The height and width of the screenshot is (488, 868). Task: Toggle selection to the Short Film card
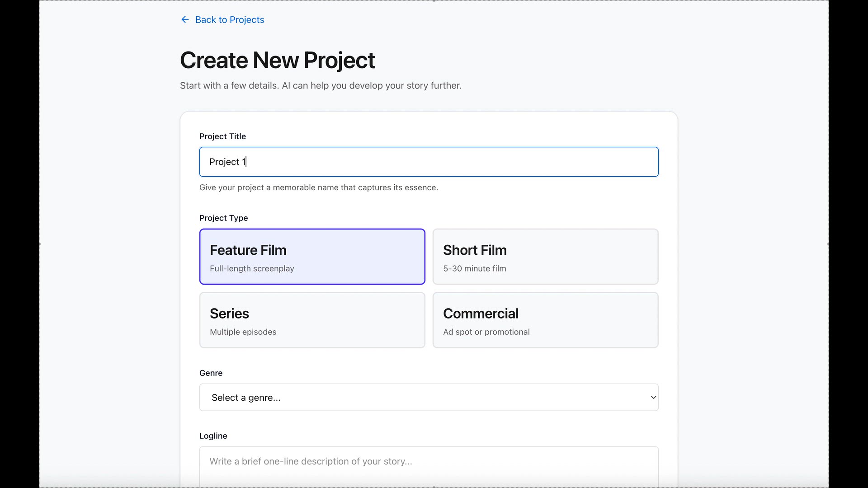[x=545, y=257]
